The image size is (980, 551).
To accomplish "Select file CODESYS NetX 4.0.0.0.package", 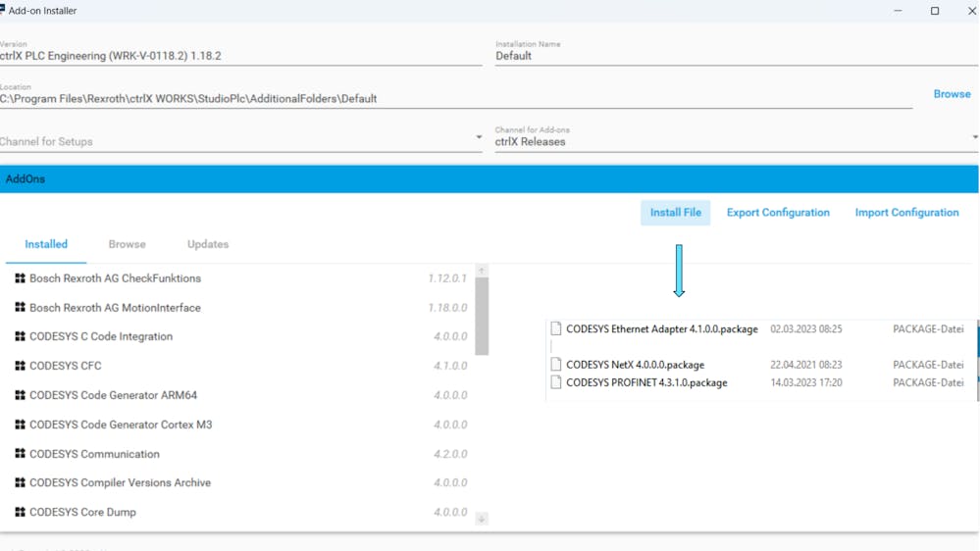I will 635,365.
